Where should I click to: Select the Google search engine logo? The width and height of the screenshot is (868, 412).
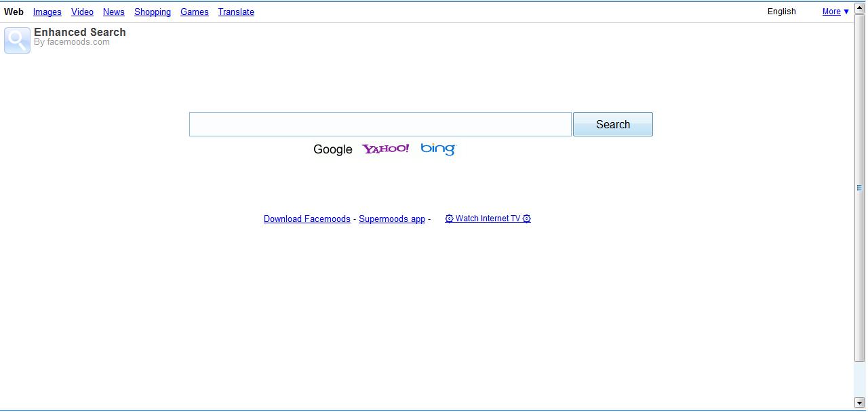point(332,149)
